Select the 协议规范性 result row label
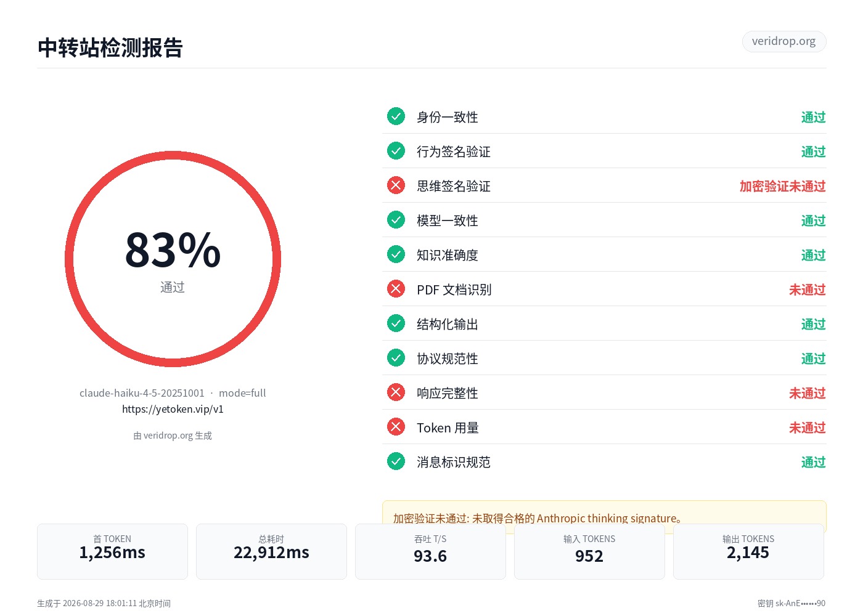Image resolution: width=863 pixels, height=616 pixels. (x=448, y=359)
